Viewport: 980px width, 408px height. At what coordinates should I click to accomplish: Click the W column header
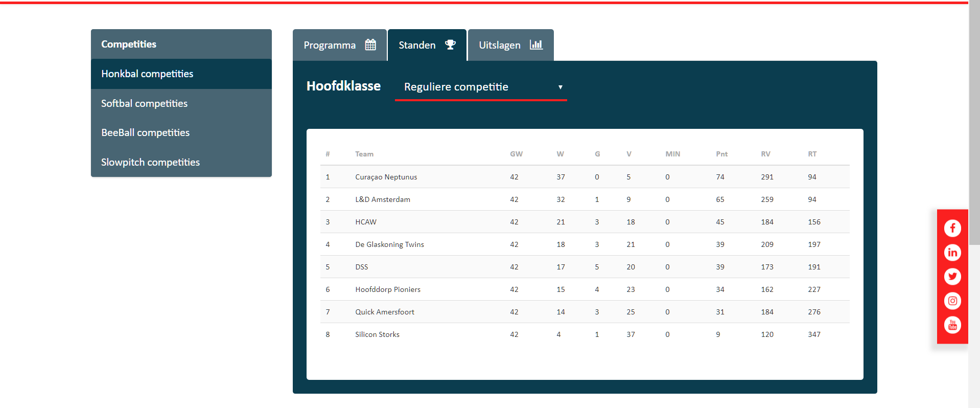coord(560,154)
